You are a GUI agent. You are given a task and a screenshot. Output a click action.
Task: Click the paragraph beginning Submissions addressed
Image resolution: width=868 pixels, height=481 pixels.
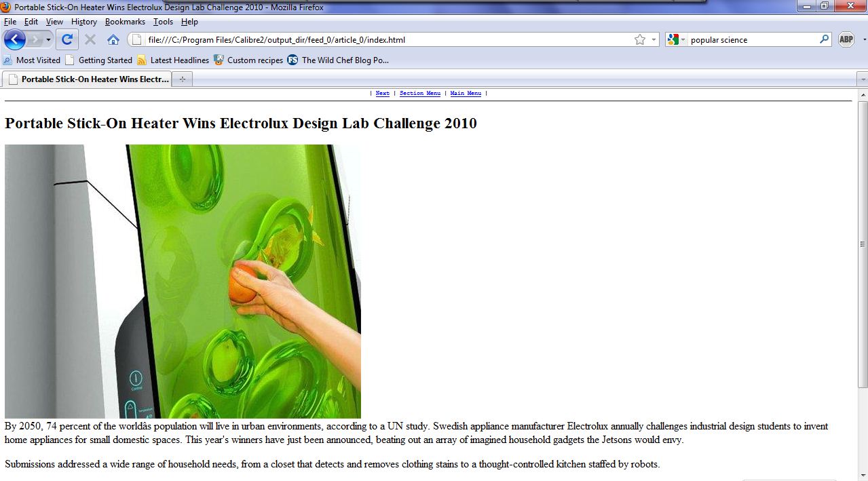(x=332, y=464)
